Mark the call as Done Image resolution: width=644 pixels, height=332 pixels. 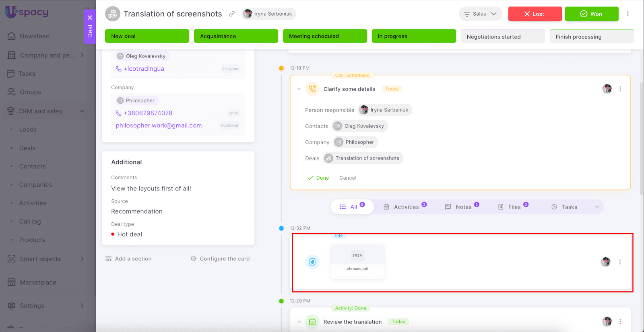(318, 178)
